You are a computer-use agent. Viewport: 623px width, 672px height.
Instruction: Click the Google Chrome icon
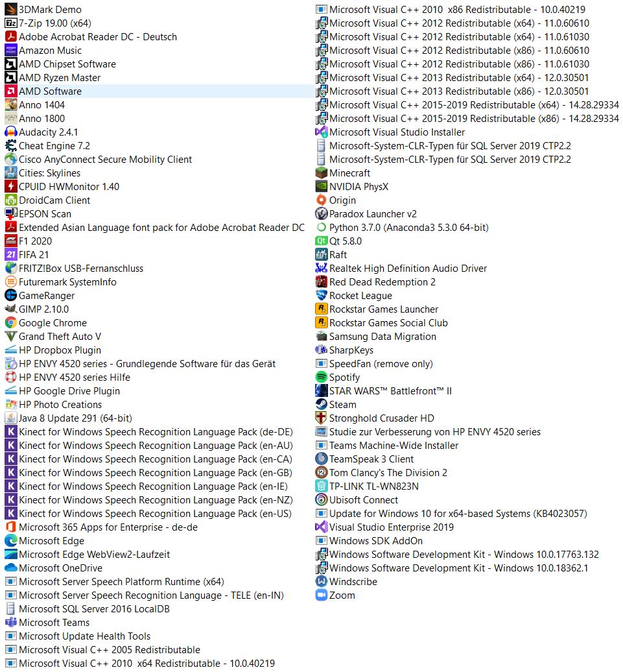11,323
